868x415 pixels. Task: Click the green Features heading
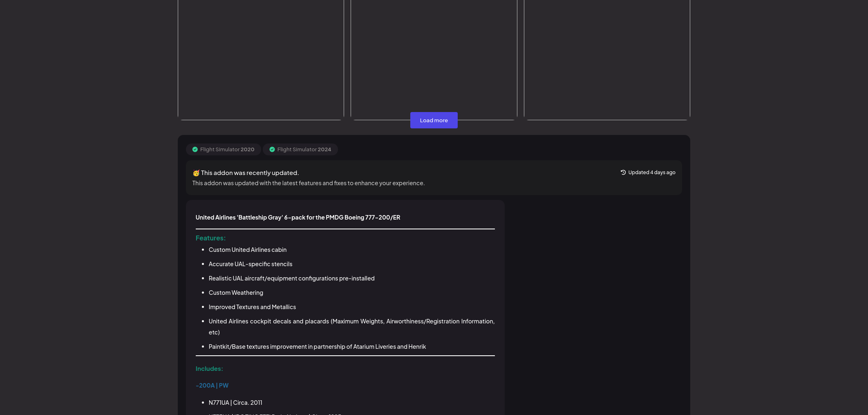click(x=210, y=238)
